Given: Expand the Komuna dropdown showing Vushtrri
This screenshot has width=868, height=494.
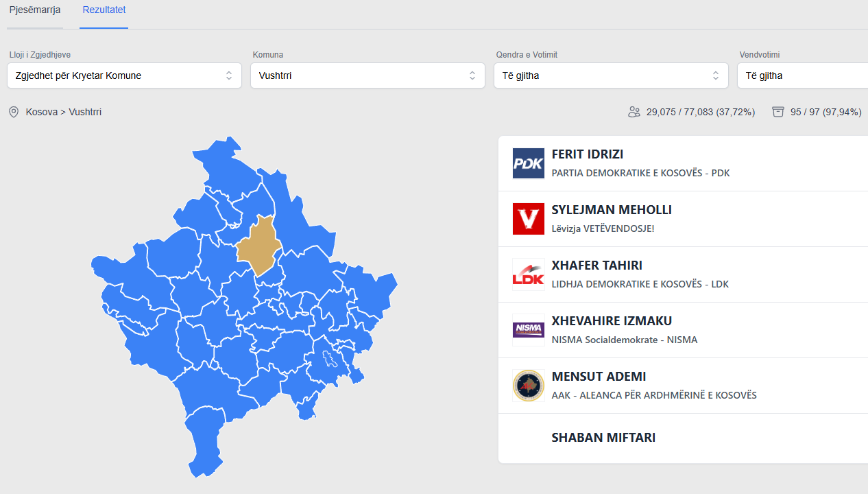Looking at the screenshot, I should coord(367,75).
